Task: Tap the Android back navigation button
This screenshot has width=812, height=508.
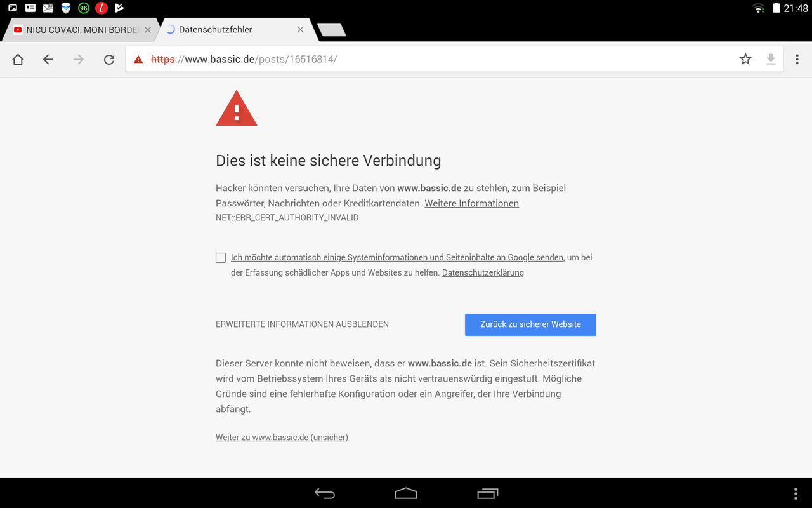Action: (x=325, y=493)
